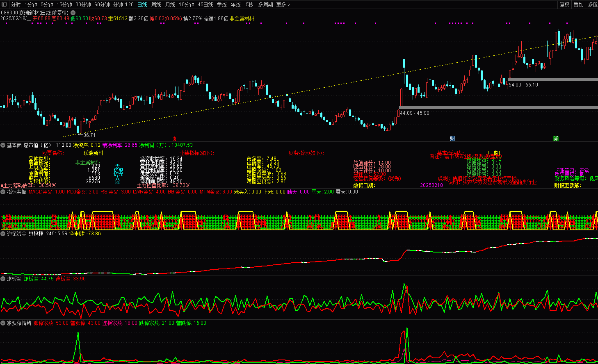
Task: Select the 10分钟 period
Action: click(x=187, y=5)
